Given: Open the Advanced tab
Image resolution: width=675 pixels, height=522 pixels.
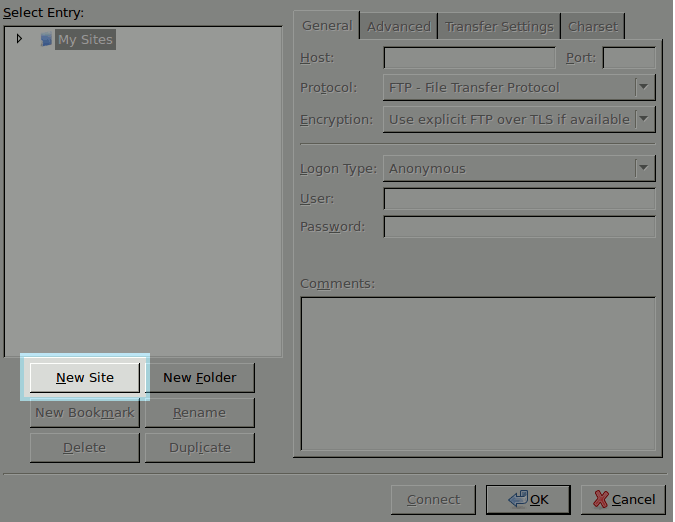Looking at the screenshot, I should 398,27.
